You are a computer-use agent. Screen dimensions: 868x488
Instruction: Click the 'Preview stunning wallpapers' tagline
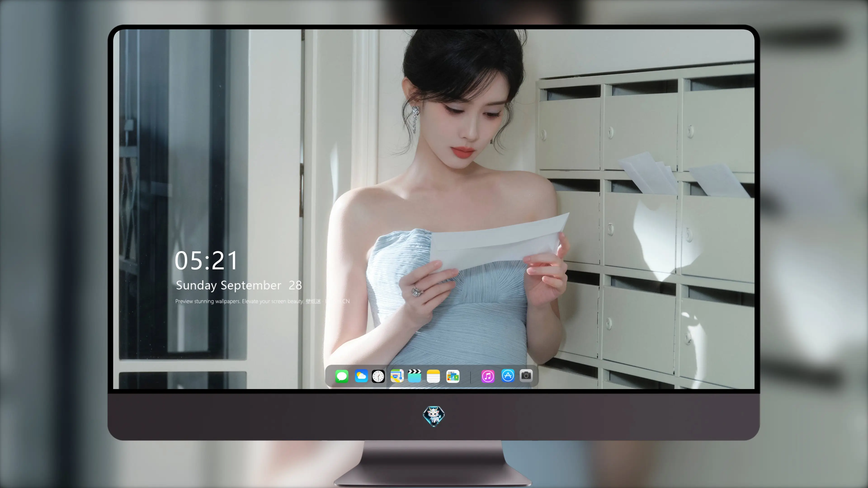coord(262,301)
